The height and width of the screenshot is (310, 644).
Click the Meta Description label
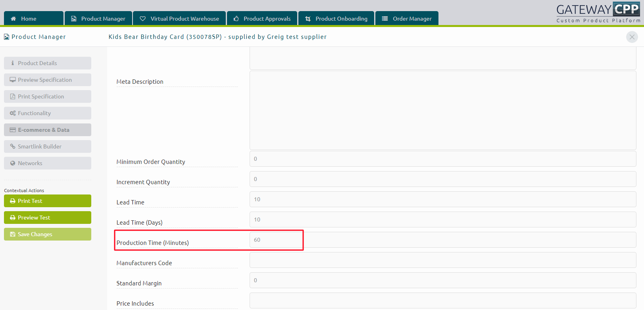(x=140, y=82)
